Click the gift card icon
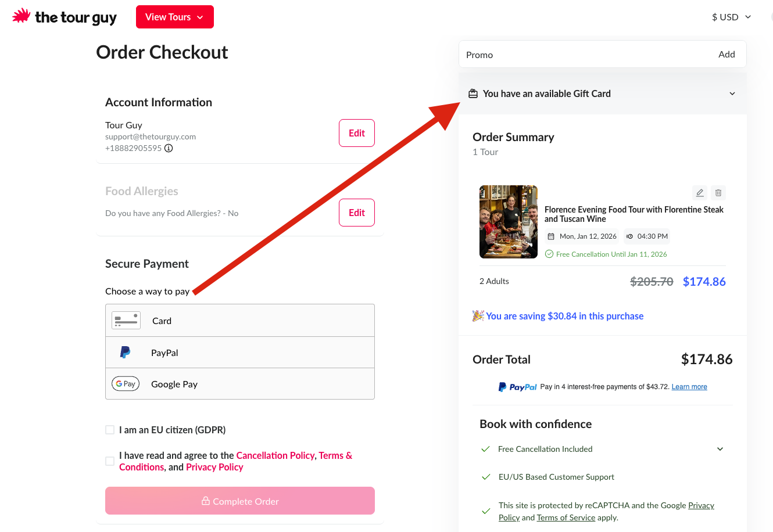This screenshot has height=532, width=773. [x=473, y=94]
